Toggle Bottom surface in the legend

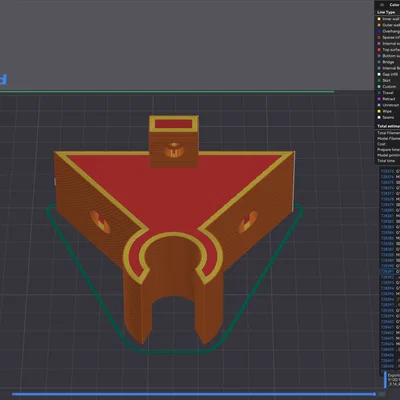click(x=388, y=56)
